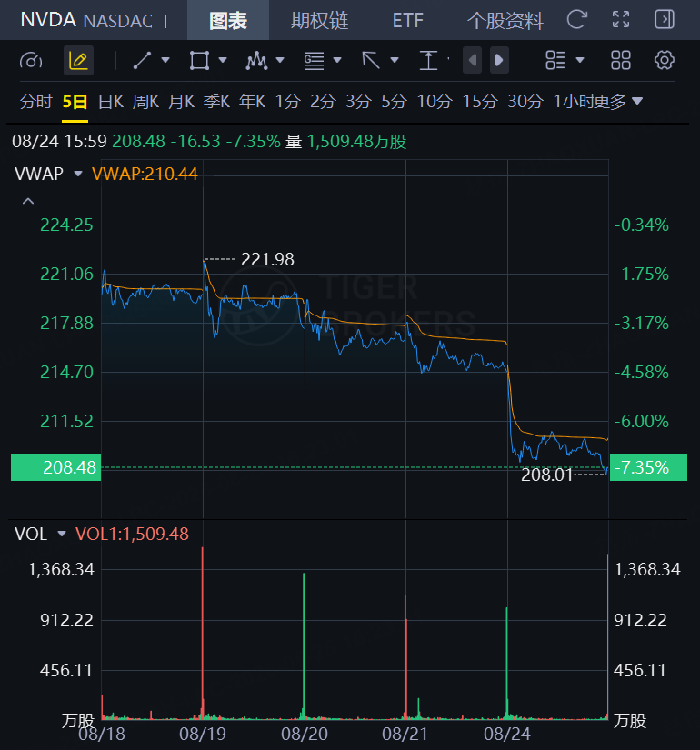
Task: Select the rectangle shape tool
Action: [x=199, y=61]
